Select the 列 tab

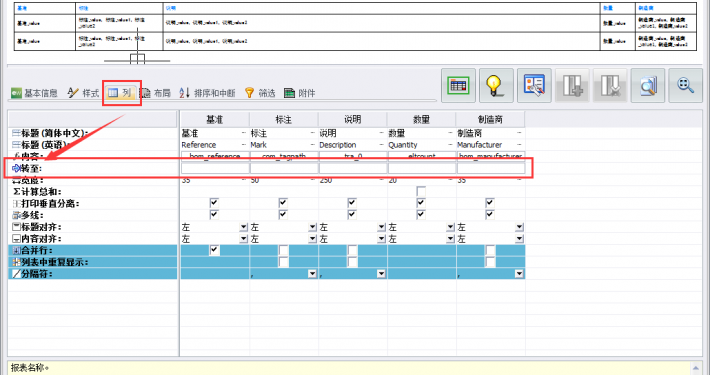(120, 93)
